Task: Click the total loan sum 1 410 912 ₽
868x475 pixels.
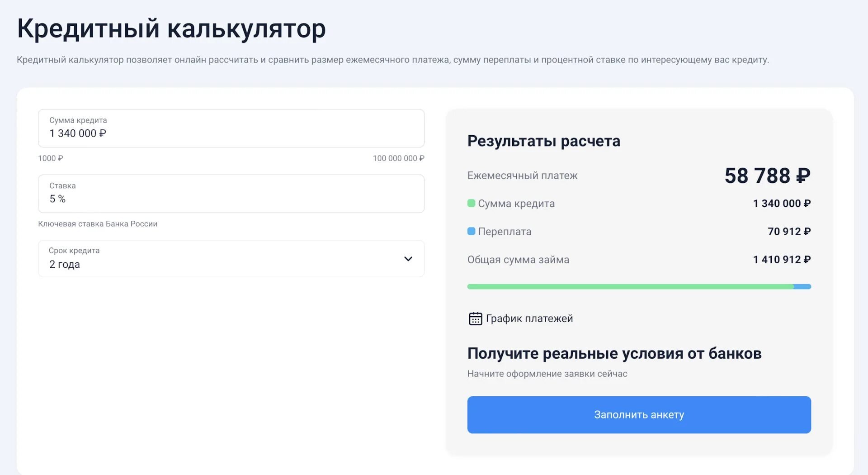Action: (x=782, y=260)
